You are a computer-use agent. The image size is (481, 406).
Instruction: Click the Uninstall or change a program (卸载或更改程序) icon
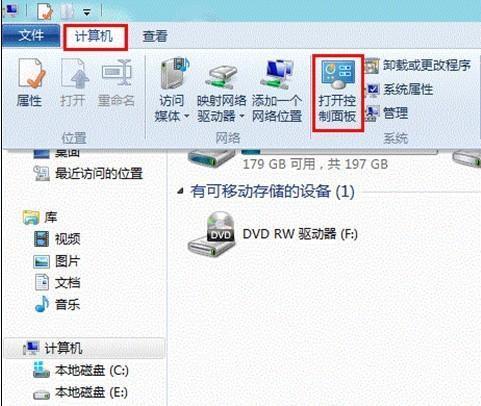click(372, 65)
